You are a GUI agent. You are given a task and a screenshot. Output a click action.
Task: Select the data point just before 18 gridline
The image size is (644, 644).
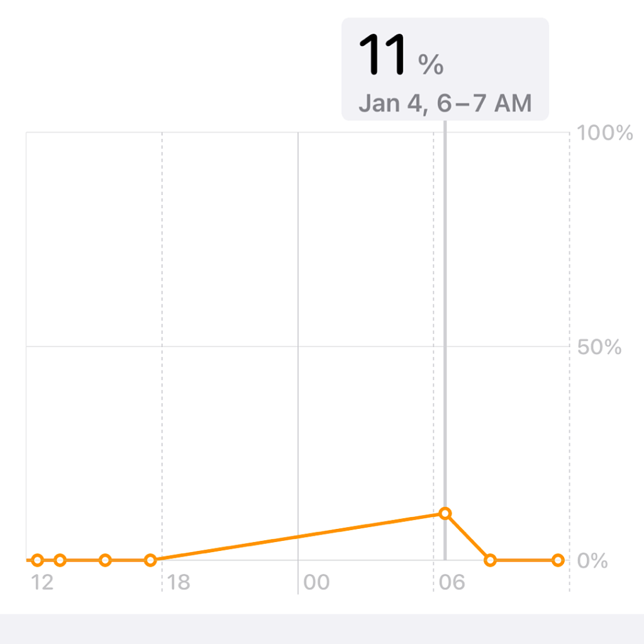pos(150,560)
